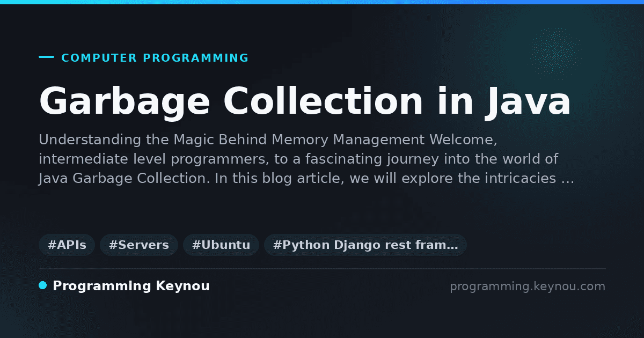Select the #APIs tag
Viewport: 644px width, 338px height.
pos(67,245)
